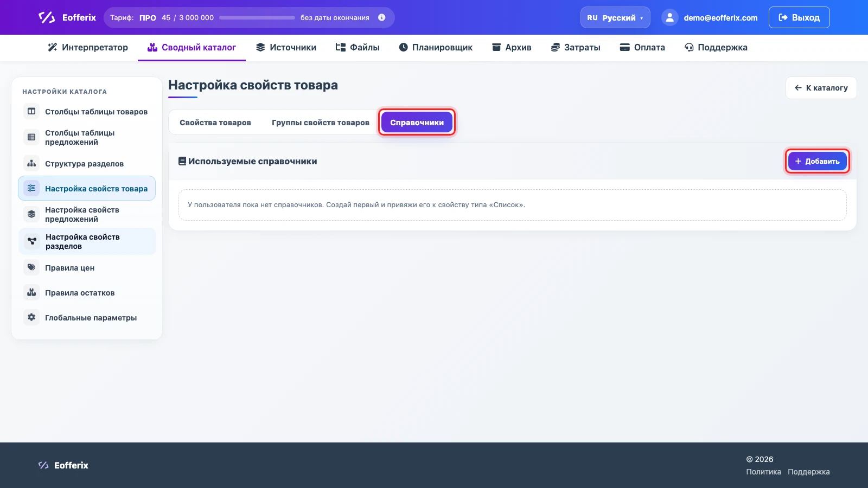Click the Файлы folder tree icon

click(x=341, y=47)
